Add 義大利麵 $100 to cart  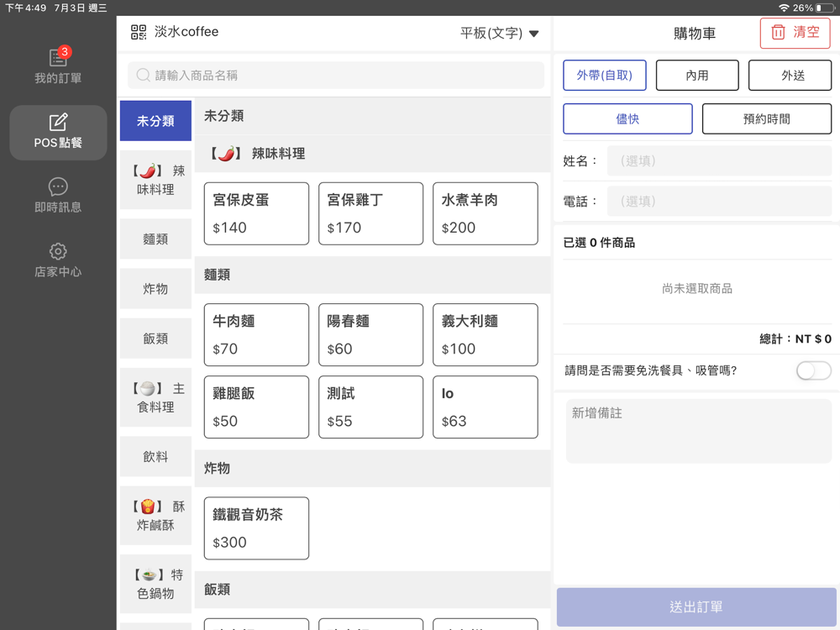tap(486, 335)
